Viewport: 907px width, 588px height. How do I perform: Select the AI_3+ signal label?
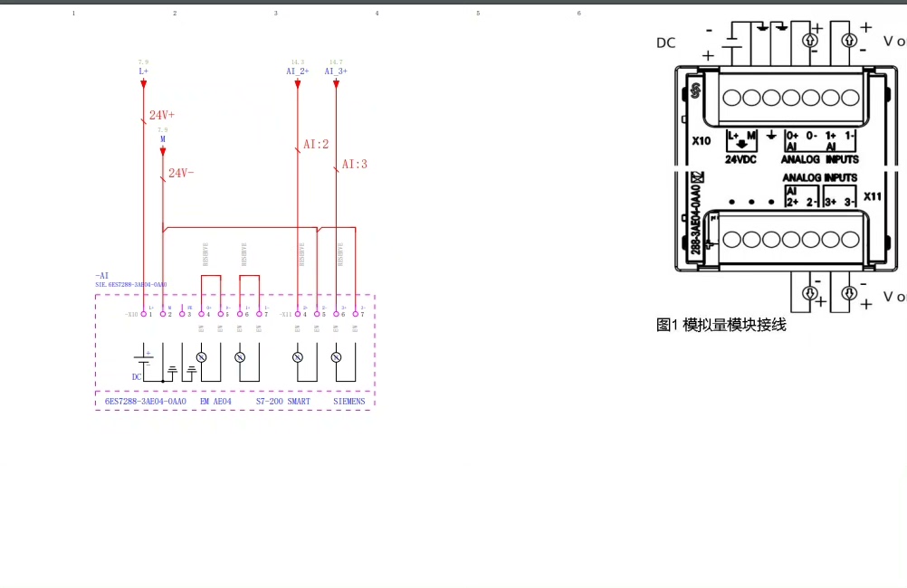click(x=336, y=71)
